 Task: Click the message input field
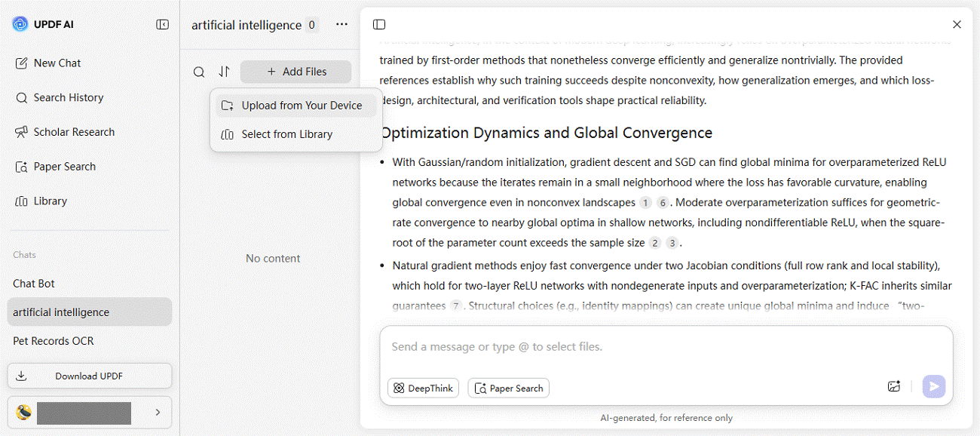(x=663, y=347)
